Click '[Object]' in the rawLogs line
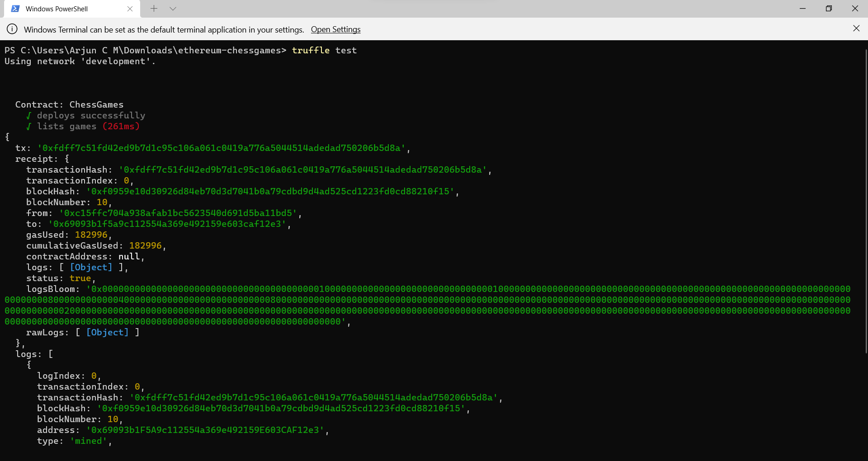 108,332
